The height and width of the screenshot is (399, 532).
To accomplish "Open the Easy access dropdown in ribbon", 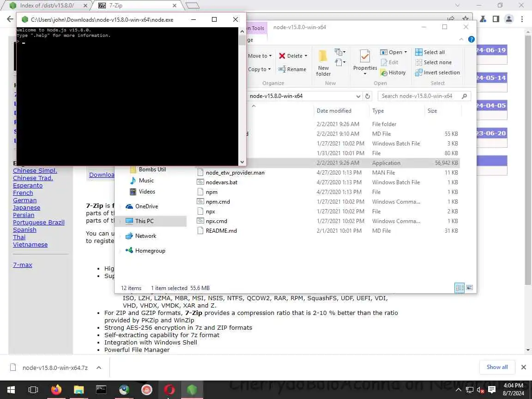I will click(340, 62).
